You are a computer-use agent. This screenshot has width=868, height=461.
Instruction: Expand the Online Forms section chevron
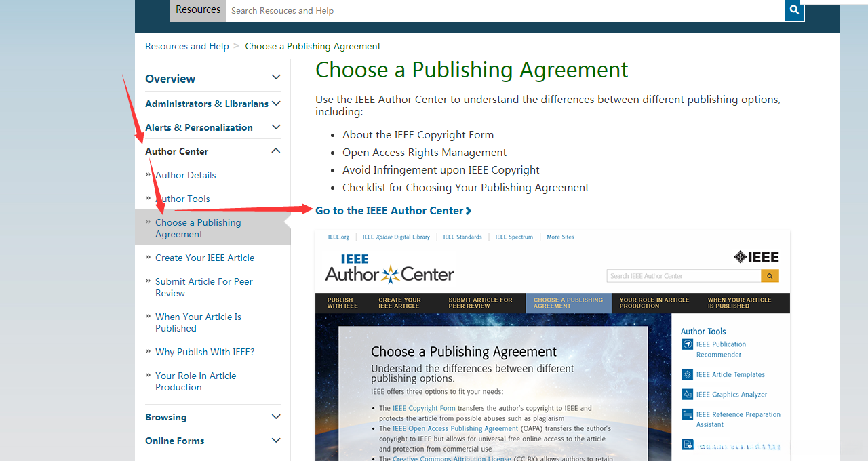coord(276,441)
